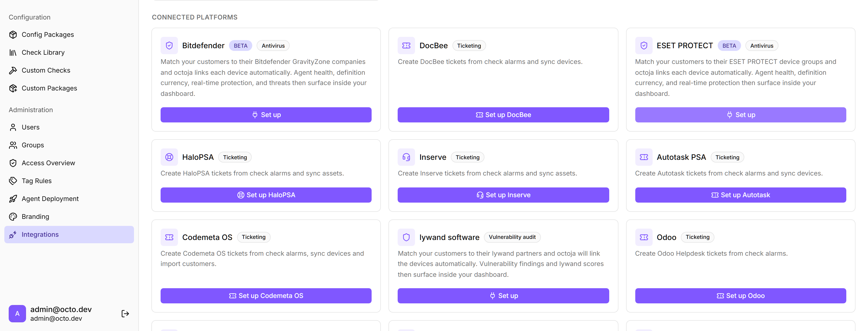Click Set up Odoo button

pos(740,296)
